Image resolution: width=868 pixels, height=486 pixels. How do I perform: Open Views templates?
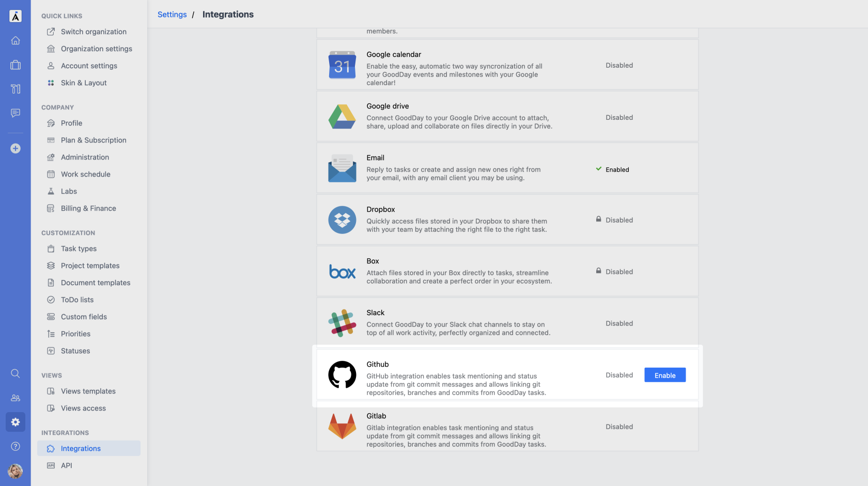89,391
